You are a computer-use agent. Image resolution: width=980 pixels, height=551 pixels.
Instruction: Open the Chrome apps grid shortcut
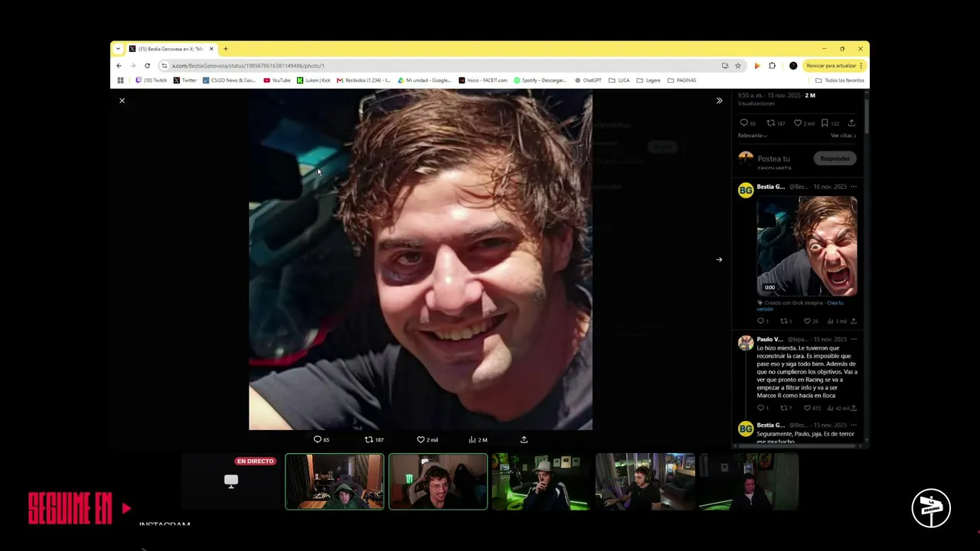coord(120,80)
